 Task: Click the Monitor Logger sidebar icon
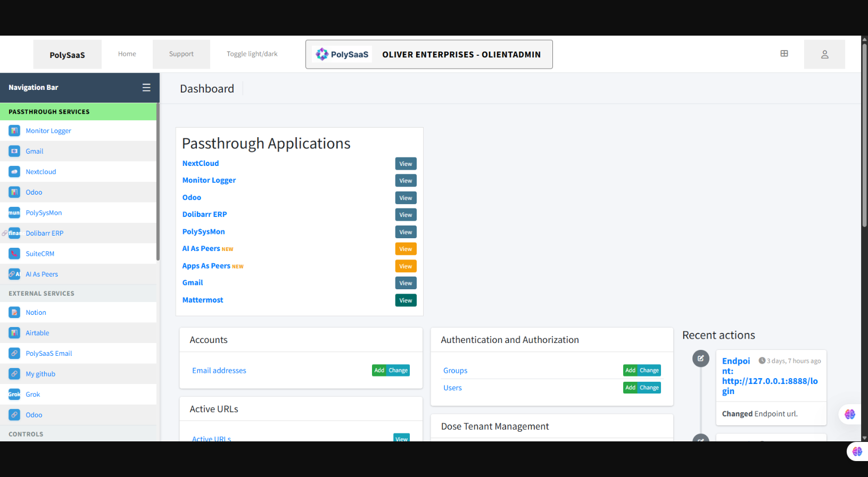pos(14,131)
